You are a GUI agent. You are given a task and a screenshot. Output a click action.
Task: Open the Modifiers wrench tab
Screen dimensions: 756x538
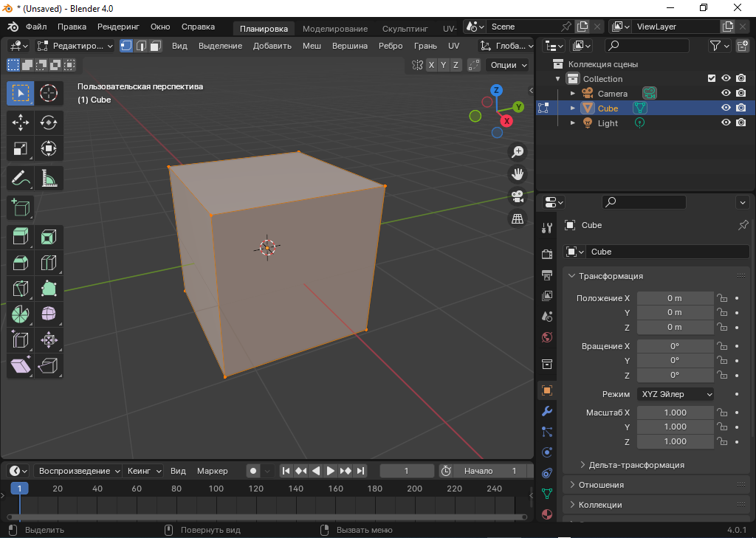coord(547,410)
